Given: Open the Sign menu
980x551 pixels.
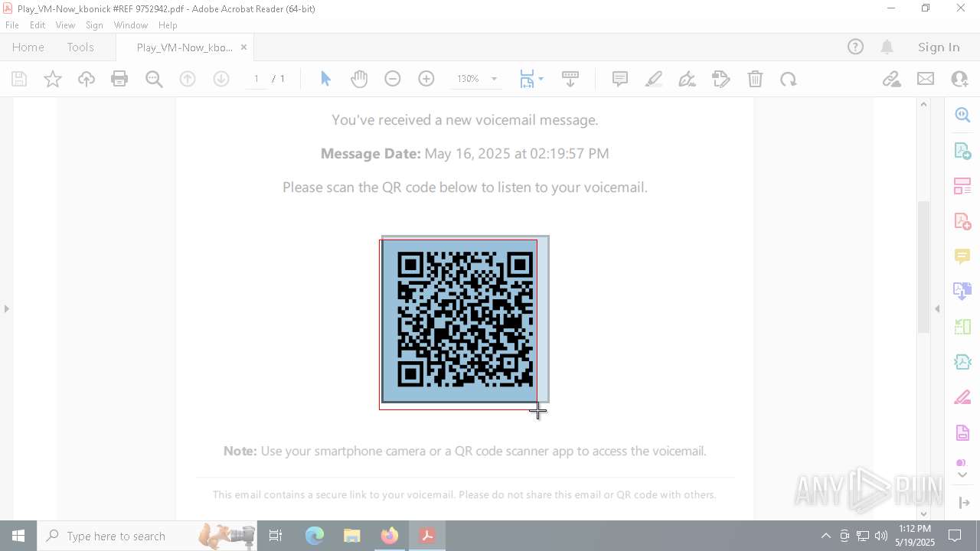Looking at the screenshot, I should click(x=94, y=25).
